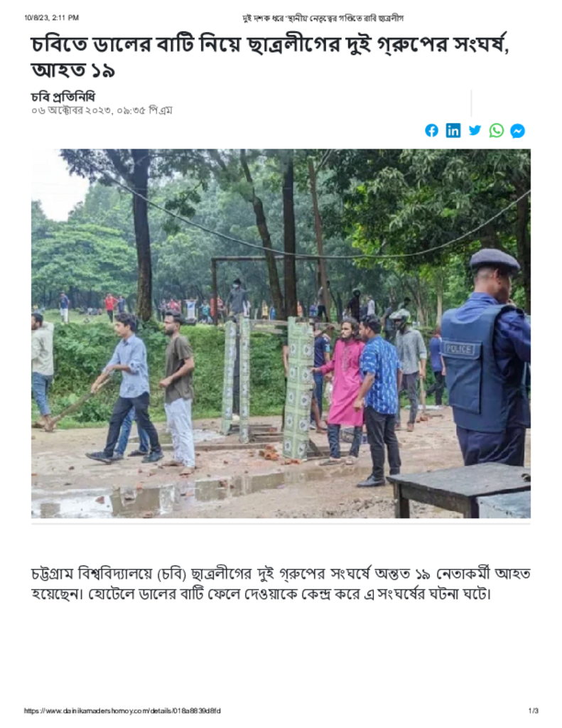Click the print timestamp 10/8/23, 2:11 PM
The image size is (562, 728).
(52, 18)
